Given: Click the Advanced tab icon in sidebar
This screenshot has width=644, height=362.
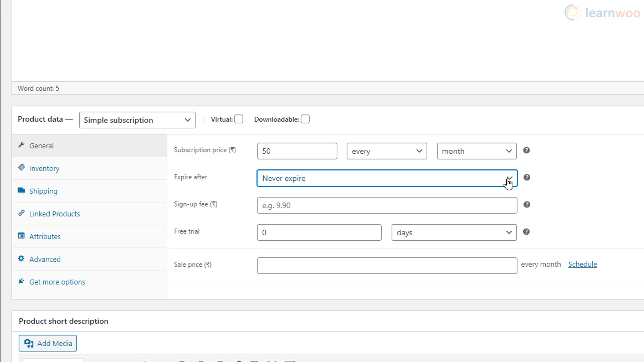Looking at the screenshot, I should pos(21,258).
